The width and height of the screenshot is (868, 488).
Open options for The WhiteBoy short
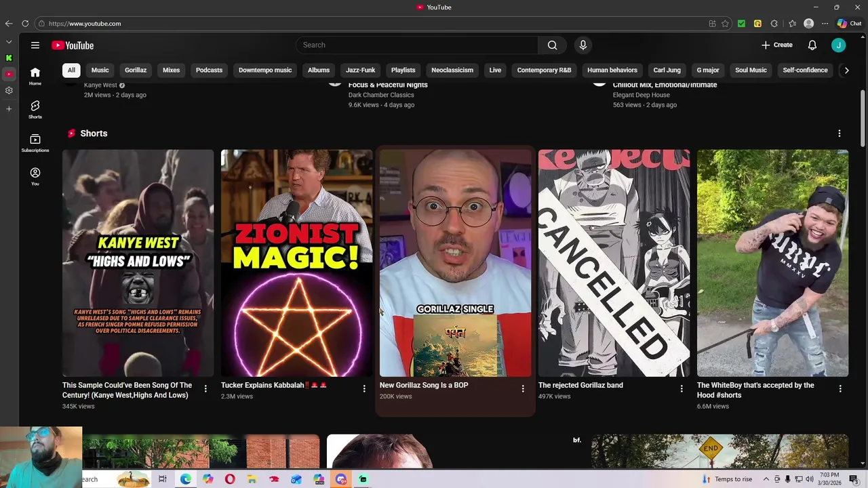coord(840,388)
